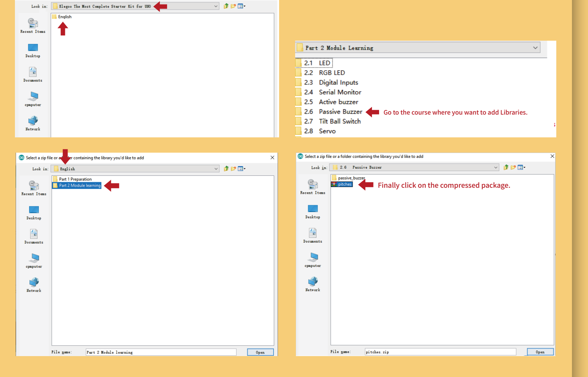This screenshot has width=588, height=377.
Task: Select Network in the Passive Buzzer dialog
Action: [x=313, y=284]
